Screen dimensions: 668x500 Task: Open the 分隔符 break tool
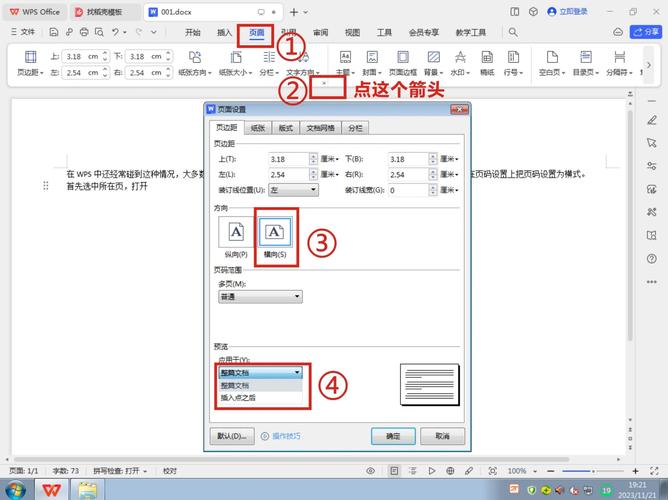[619, 63]
